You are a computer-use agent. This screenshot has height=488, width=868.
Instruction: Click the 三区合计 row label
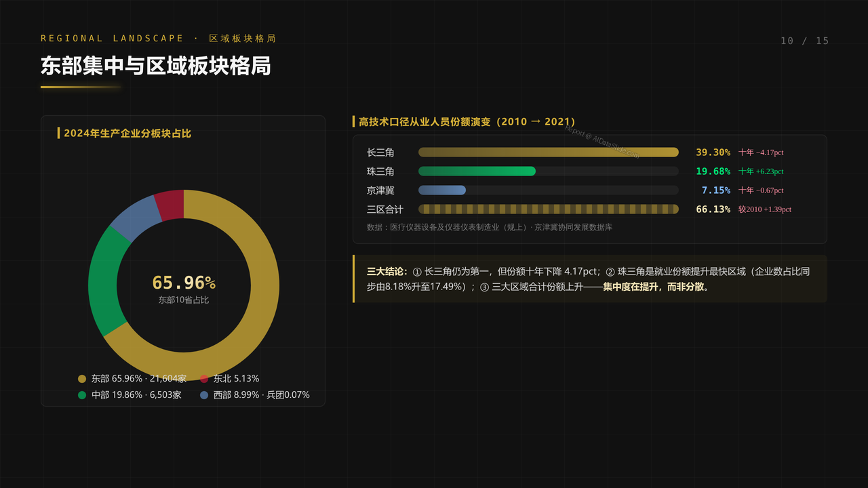pos(385,209)
